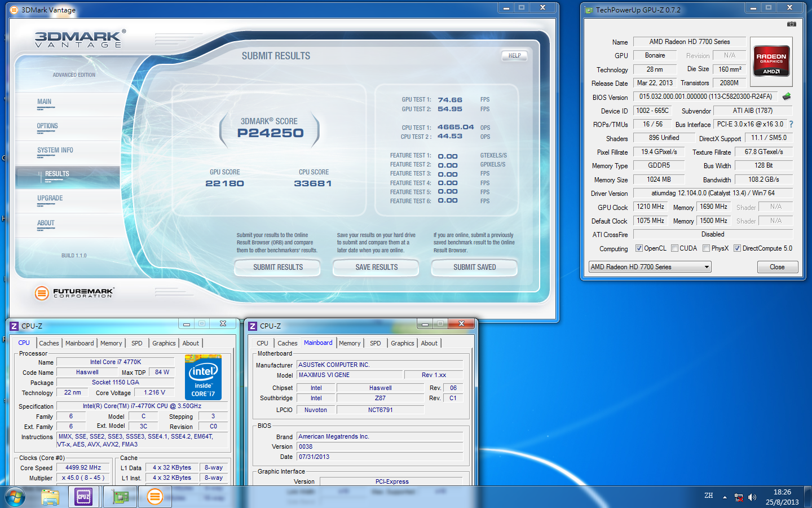
Task: Switch to CPU-Z from the taskbar
Action: tap(83, 497)
